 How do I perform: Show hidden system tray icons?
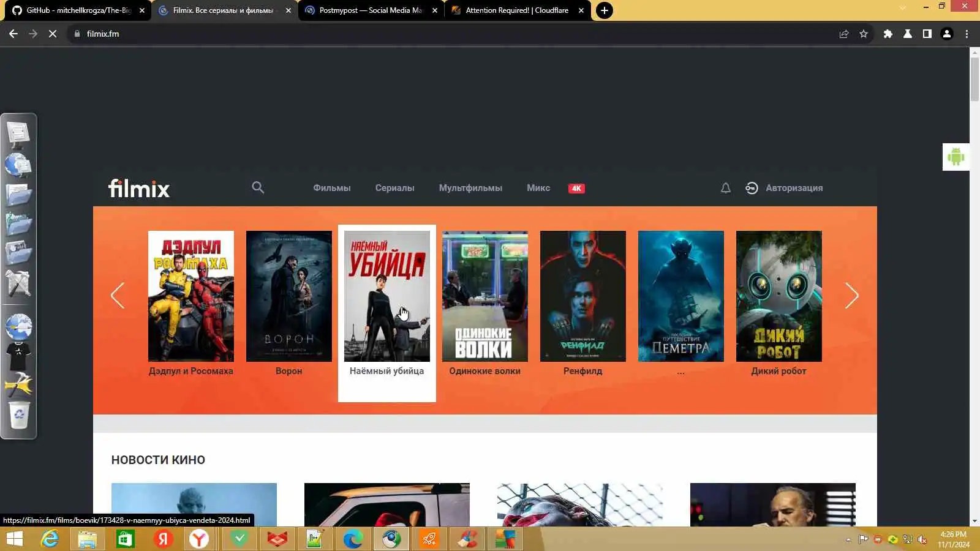848,539
